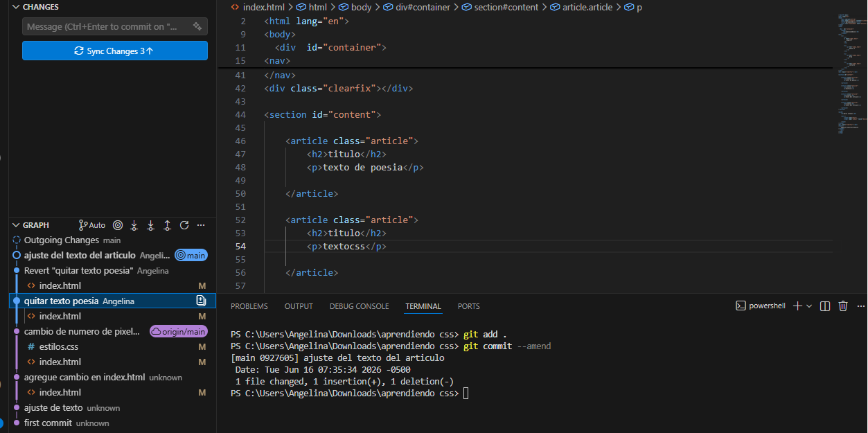Click the article.article breadcrumb item

click(x=582, y=7)
